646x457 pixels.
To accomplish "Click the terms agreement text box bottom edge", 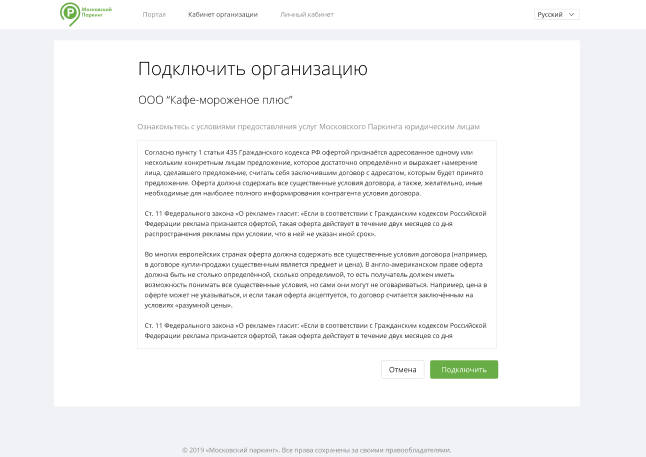I will [x=316, y=348].
